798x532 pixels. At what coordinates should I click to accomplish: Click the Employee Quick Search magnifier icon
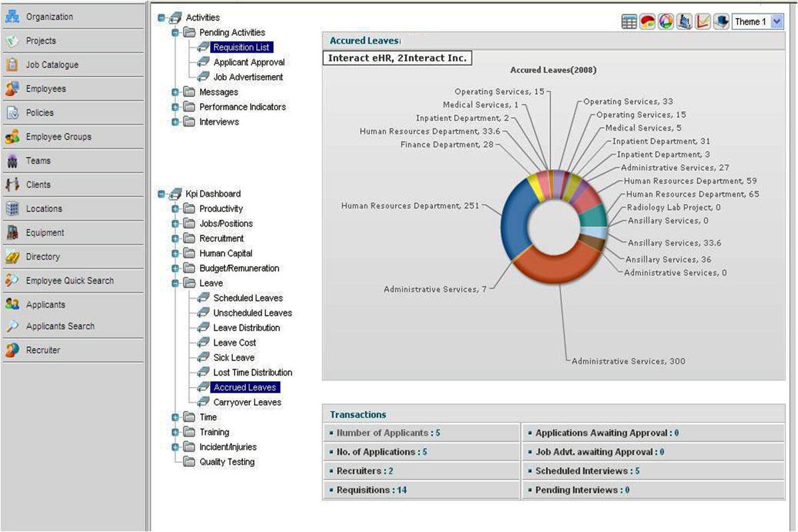[x=12, y=281]
